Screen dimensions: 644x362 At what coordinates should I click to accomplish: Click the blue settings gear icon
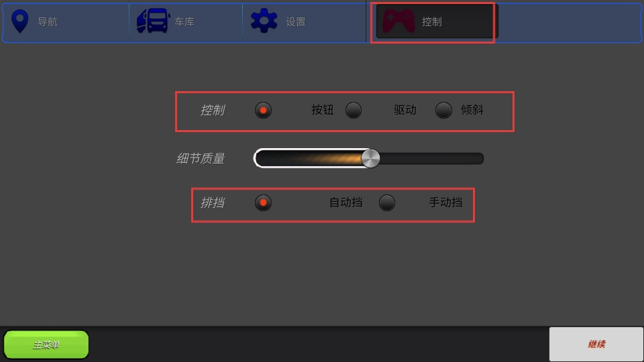(264, 21)
